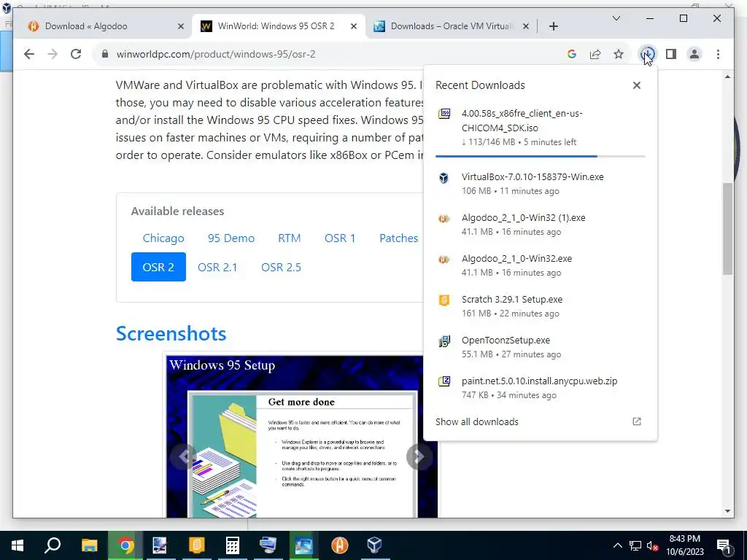Toggle the downloads toolbar icon

pyautogui.click(x=648, y=54)
